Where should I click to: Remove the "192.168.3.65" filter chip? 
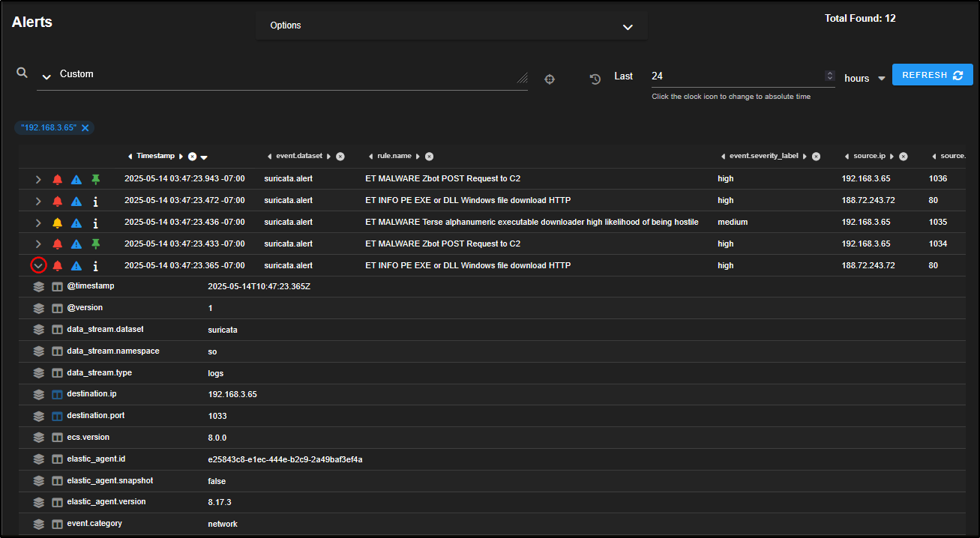click(x=85, y=128)
